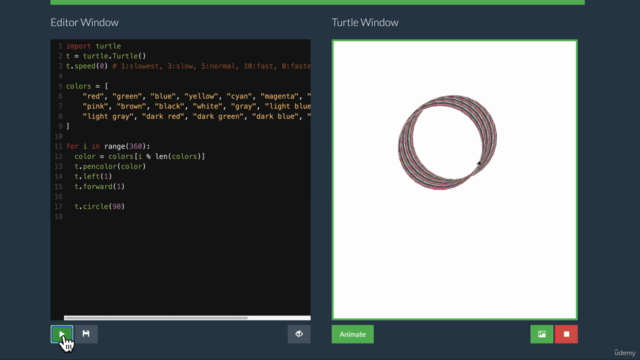The height and width of the screenshot is (360, 640).
Task: Click the 't = turtle.Turtle()' line
Action: 106,56
